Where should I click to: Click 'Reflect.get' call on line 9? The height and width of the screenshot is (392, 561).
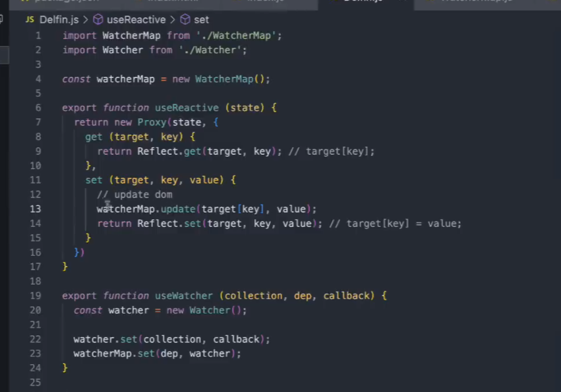click(x=169, y=151)
